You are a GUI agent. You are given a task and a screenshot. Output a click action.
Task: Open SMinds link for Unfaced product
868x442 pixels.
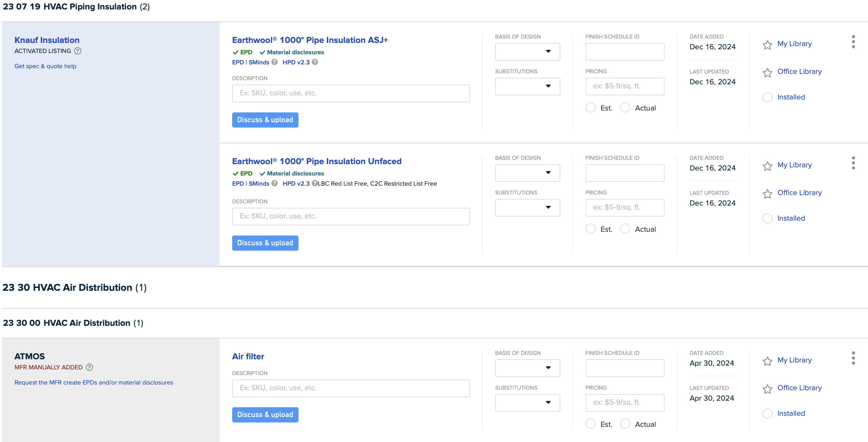(259, 184)
